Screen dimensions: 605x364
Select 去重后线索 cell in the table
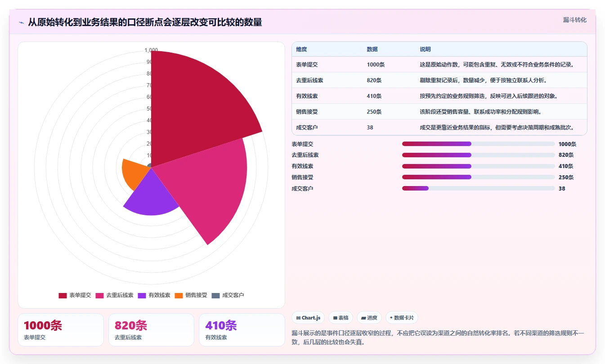click(309, 80)
